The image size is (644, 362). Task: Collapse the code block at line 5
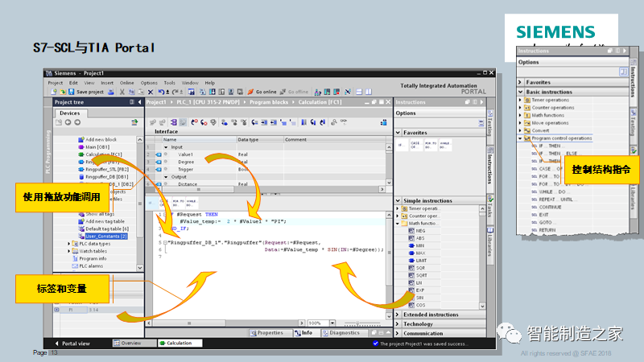(165, 243)
